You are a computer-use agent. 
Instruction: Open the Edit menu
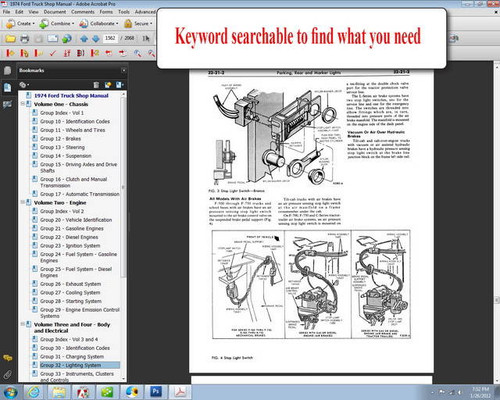click(19, 12)
